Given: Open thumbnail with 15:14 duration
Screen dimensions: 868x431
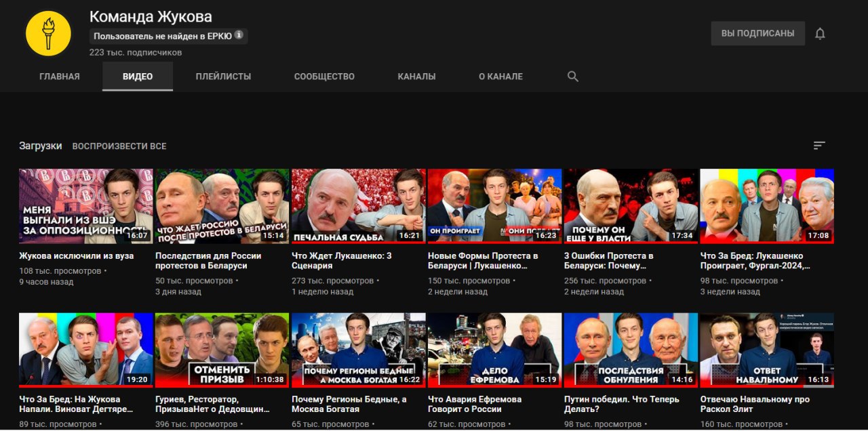Looking at the screenshot, I should pos(222,206).
